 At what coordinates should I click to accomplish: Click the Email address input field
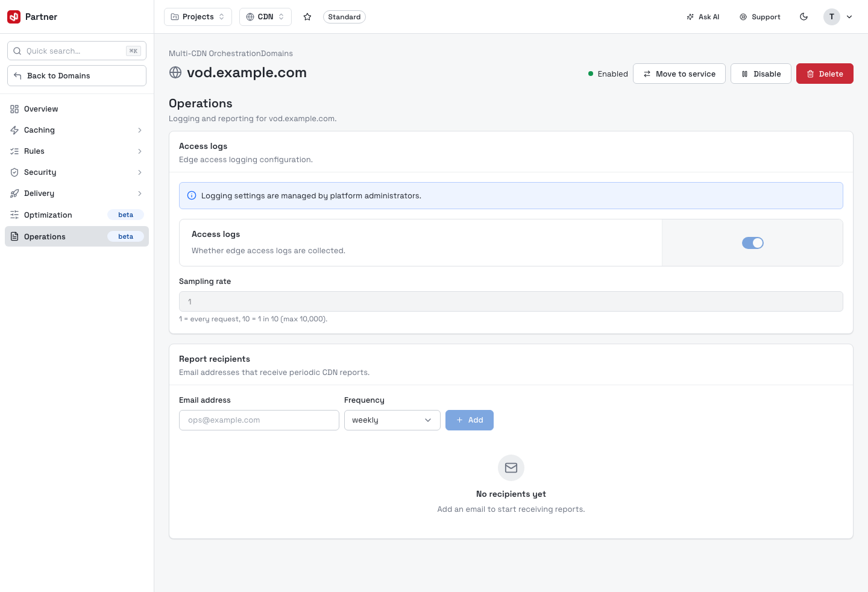(259, 420)
